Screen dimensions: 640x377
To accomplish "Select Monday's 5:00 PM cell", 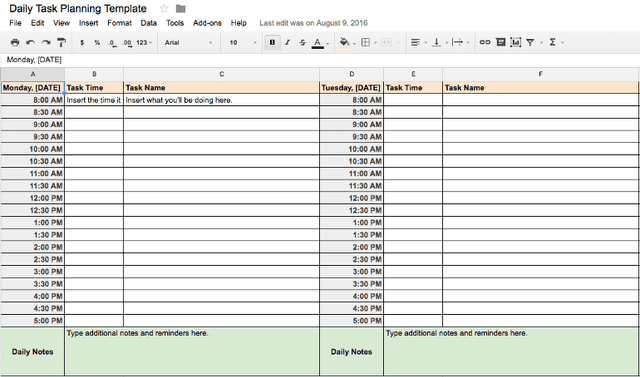I will tap(33, 321).
